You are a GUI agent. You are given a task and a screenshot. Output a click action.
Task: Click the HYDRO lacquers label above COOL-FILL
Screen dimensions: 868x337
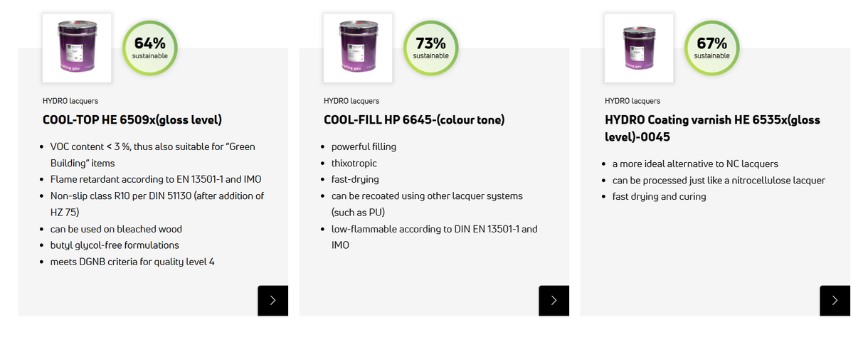pyautogui.click(x=351, y=101)
